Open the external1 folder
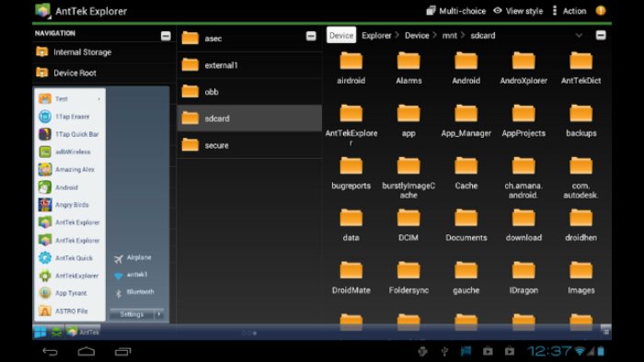The height and width of the screenshot is (362, 644). pyautogui.click(x=249, y=65)
